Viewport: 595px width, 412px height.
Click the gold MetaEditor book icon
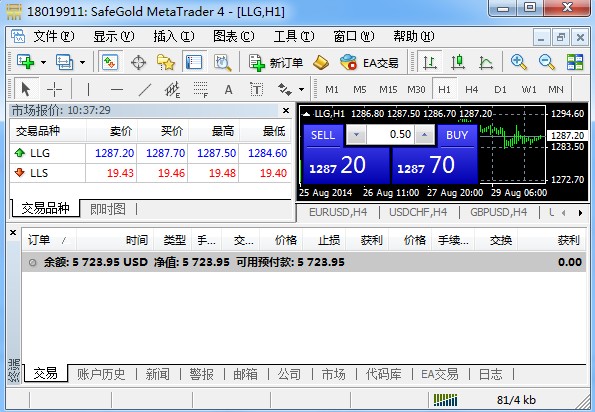[x=321, y=62]
